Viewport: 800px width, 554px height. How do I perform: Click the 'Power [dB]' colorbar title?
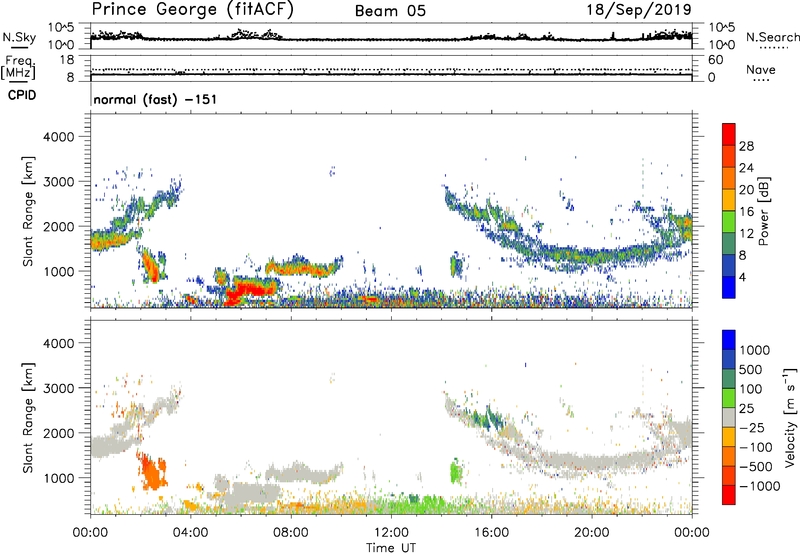763,211
